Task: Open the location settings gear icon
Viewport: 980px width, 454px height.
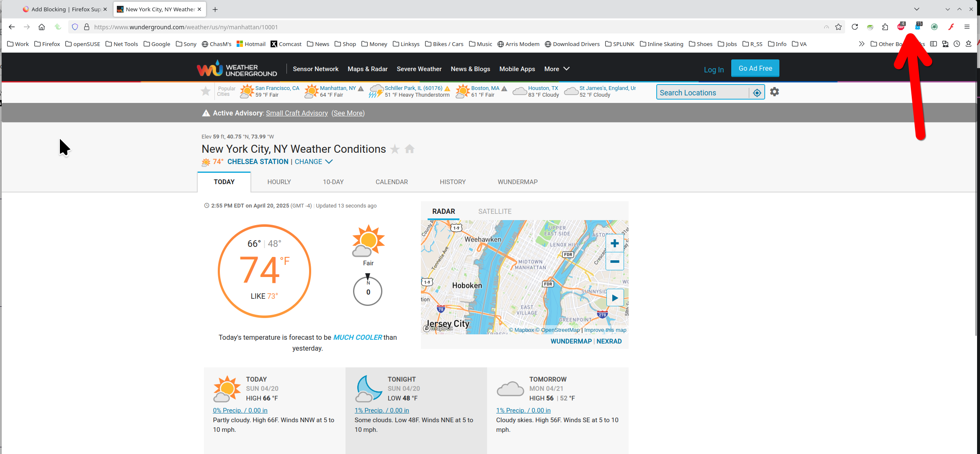Action: tap(774, 92)
